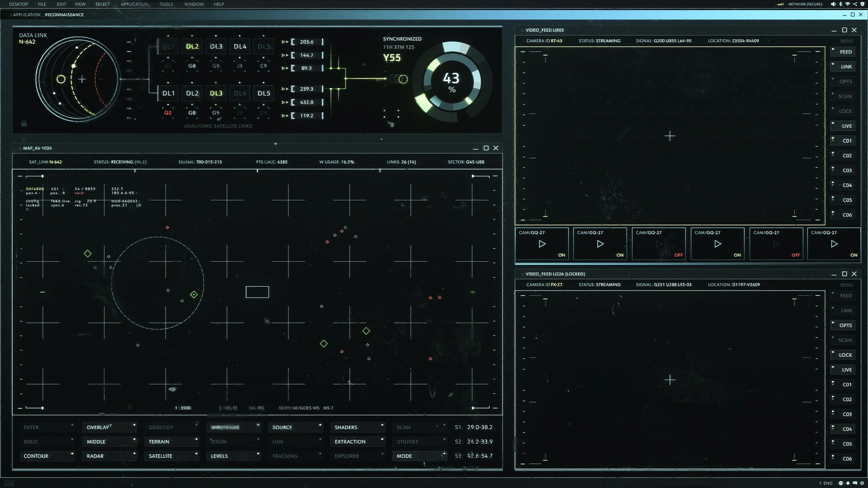Screen dimensions: 868x488
Task: Click the chat messages icon in bottom bar
Action: 855,483
